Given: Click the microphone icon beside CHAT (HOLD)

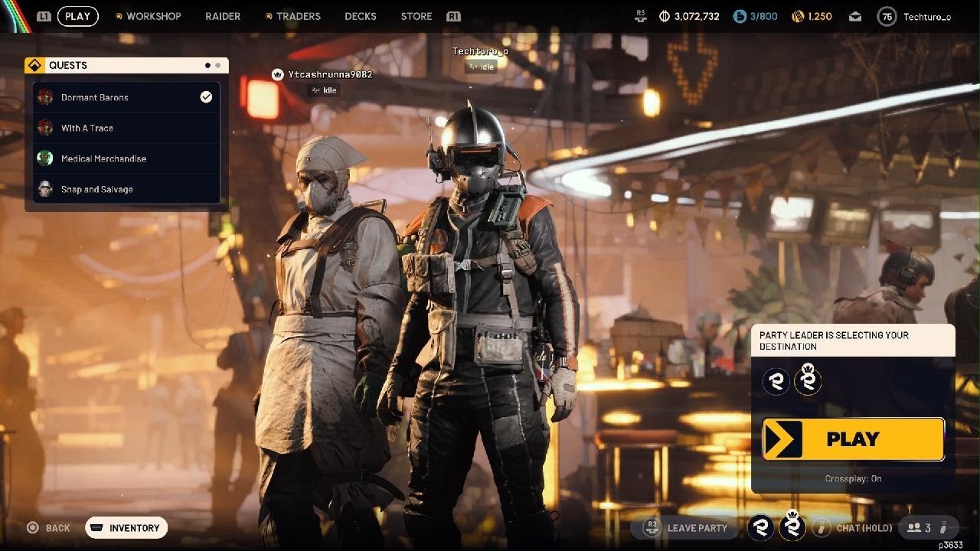Looking at the screenshot, I should coord(822,527).
